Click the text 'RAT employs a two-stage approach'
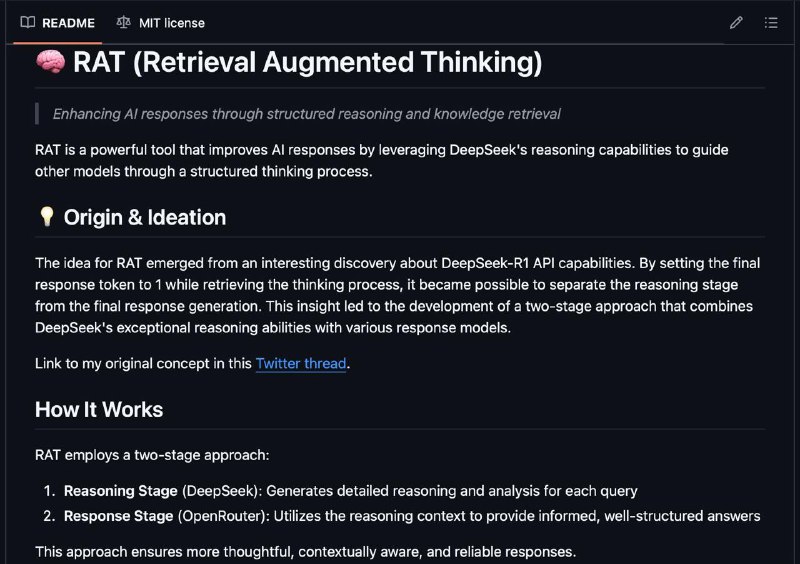Viewport: 800px width, 564px height. pos(152,455)
